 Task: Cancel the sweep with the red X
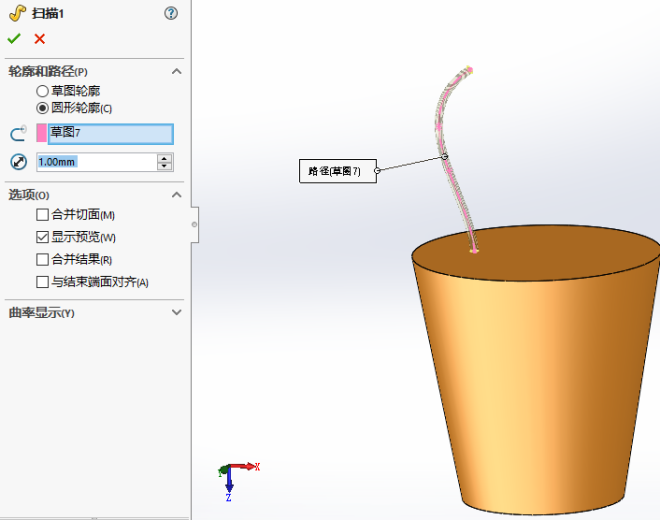click(x=40, y=39)
